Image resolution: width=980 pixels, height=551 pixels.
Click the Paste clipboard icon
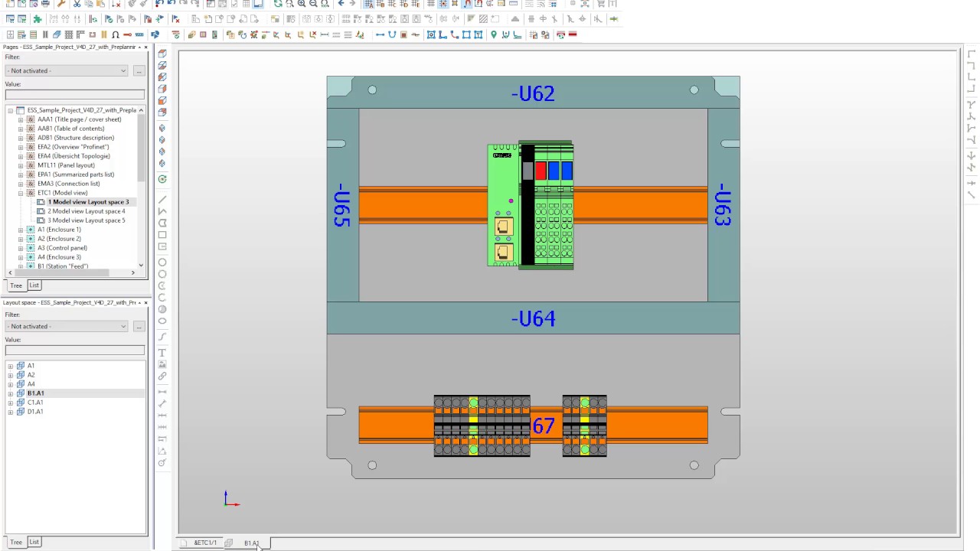pos(100,4)
